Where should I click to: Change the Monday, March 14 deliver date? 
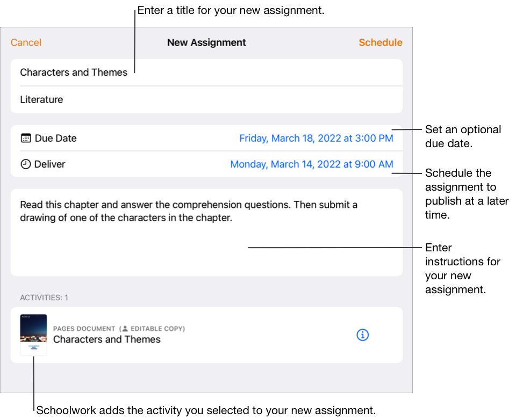coord(311,164)
